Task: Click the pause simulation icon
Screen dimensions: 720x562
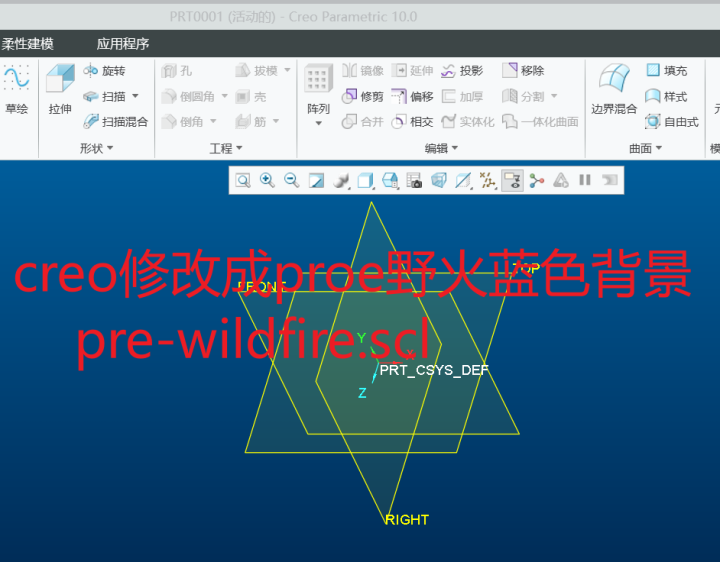Action: (585, 180)
